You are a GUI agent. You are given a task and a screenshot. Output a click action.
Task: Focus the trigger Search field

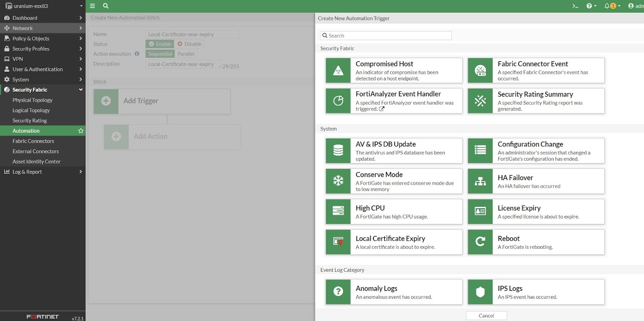click(386, 36)
